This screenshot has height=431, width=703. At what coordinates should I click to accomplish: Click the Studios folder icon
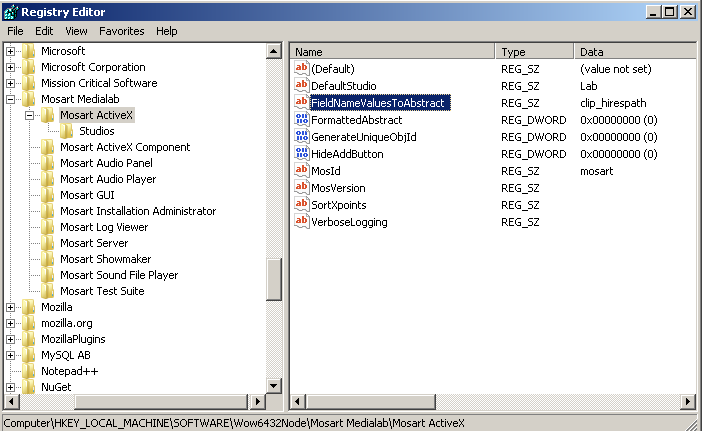(x=67, y=131)
